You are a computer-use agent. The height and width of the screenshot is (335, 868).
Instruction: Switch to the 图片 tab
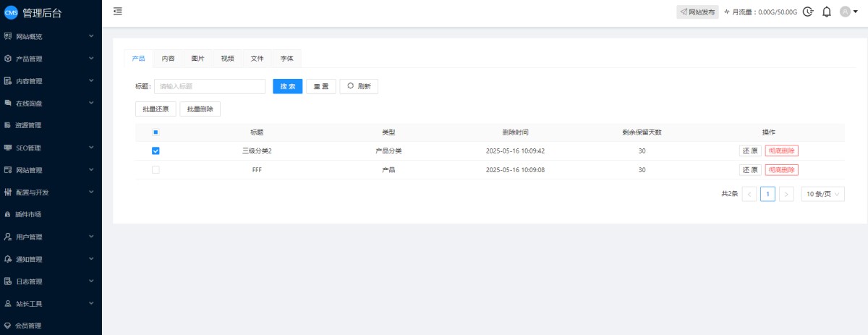pyautogui.click(x=197, y=59)
